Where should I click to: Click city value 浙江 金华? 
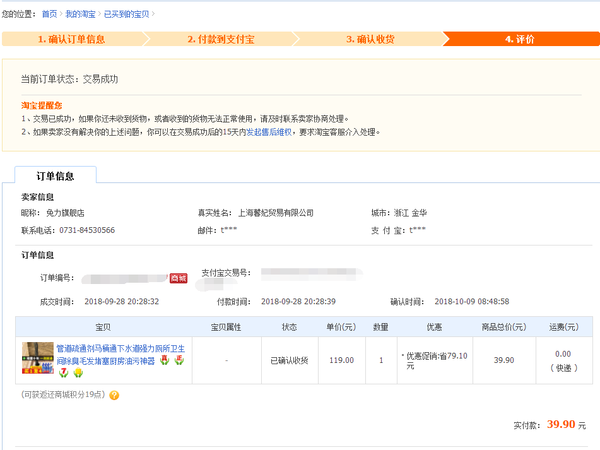tap(411, 213)
